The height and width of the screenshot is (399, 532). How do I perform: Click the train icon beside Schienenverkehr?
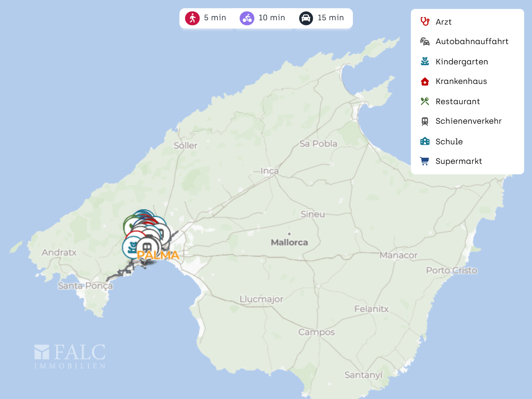425,121
